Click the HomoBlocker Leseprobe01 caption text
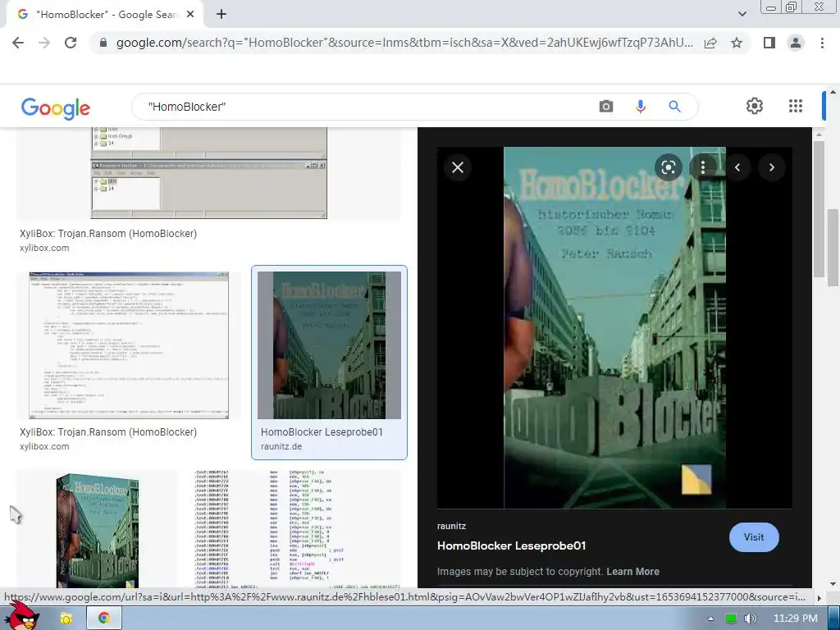The width and height of the screenshot is (840, 630). 322,432
